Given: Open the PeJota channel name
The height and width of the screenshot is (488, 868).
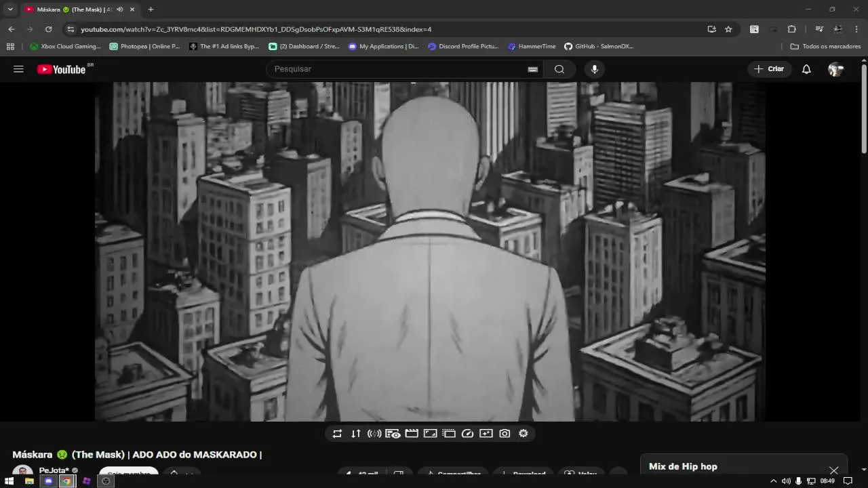Looking at the screenshot, I should tap(54, 470).
